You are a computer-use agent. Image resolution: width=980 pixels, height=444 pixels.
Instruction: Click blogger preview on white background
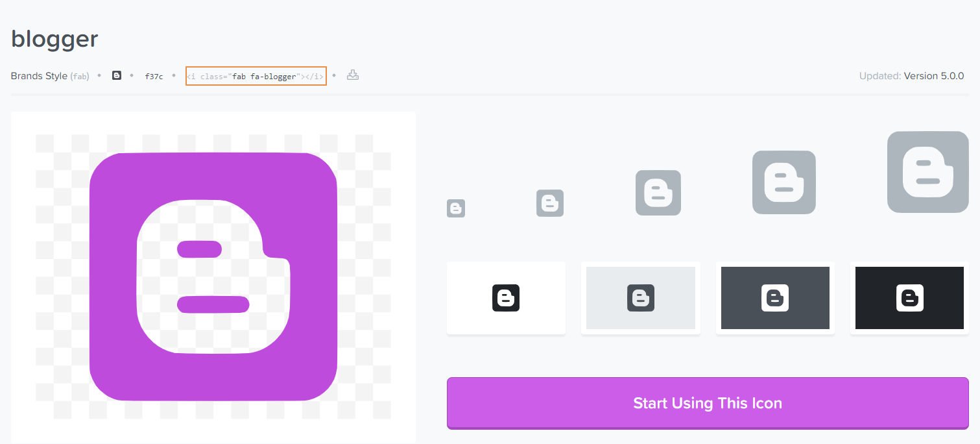[x=506, y=298]
